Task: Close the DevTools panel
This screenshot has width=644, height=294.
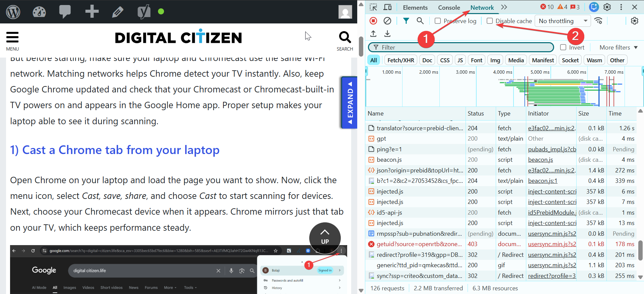Action: point(635,7)
